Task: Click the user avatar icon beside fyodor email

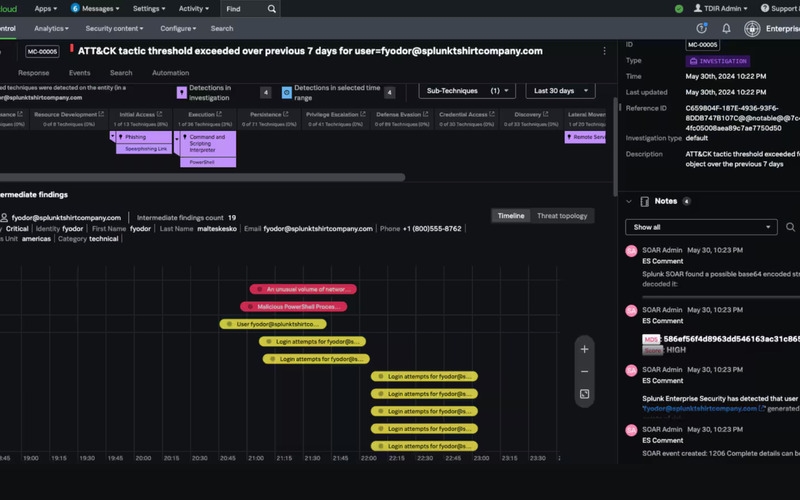Action: [x=4, y=217]
